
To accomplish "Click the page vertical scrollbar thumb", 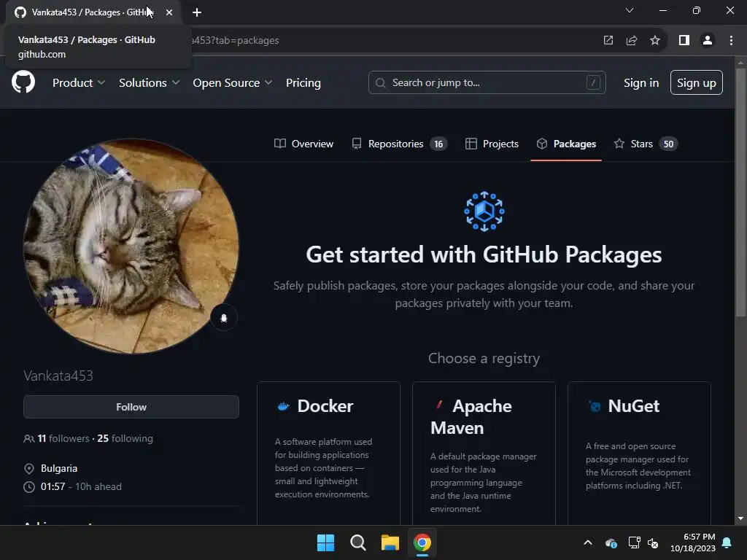I will [740, 192].
